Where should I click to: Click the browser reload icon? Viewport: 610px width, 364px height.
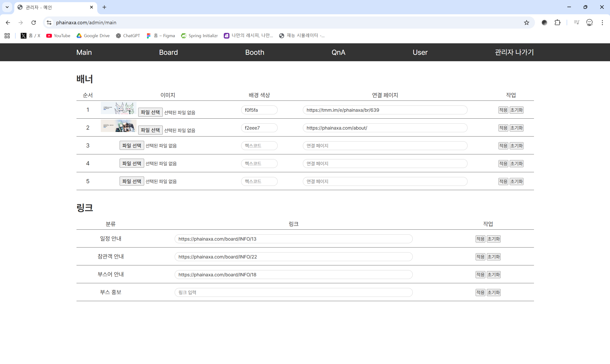[x=34, y=23]
